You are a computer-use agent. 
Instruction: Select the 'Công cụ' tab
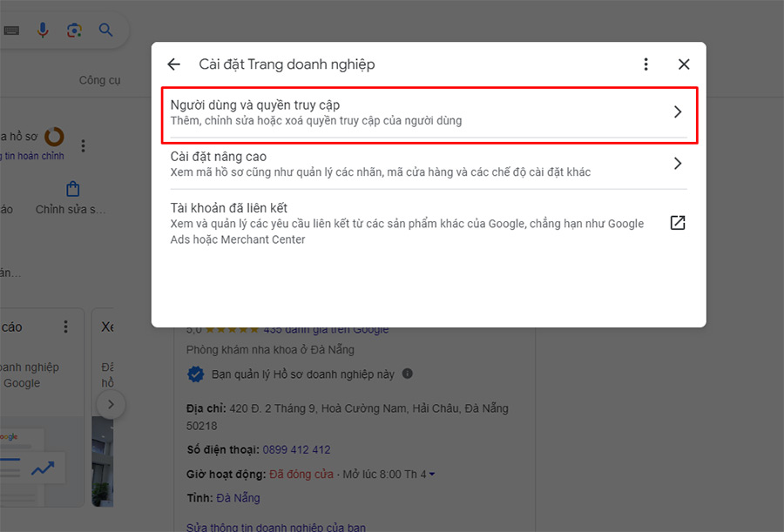[x=99, y=79]
